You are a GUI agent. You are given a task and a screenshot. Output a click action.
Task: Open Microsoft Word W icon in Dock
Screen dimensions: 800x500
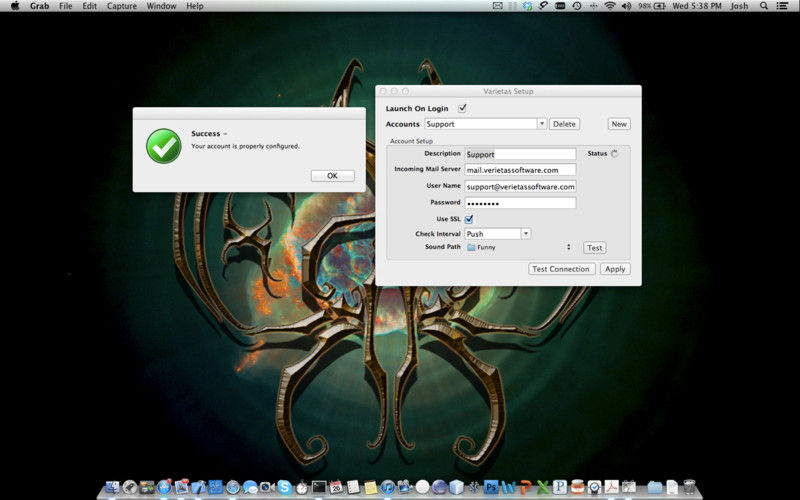pyautogui.click(x=508, y=488)
